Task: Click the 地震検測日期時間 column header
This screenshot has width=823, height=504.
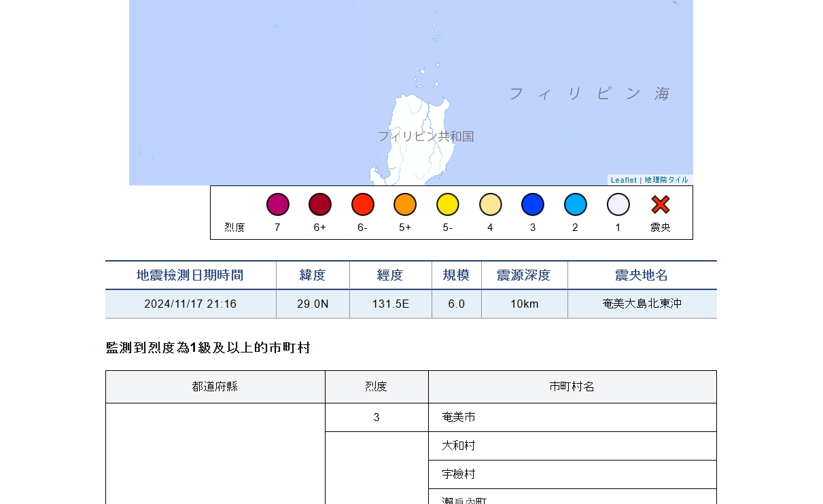Action: [x=190, y=275]
